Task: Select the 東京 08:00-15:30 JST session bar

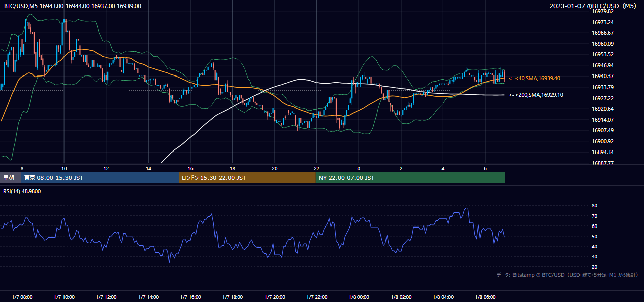Action: coord(100,178)
